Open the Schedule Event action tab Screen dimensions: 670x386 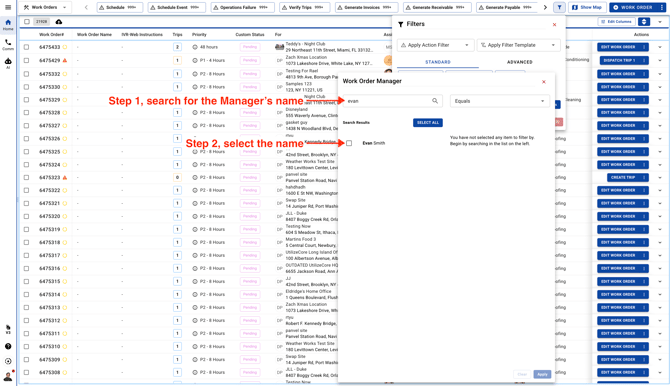[x=176, y=7]
